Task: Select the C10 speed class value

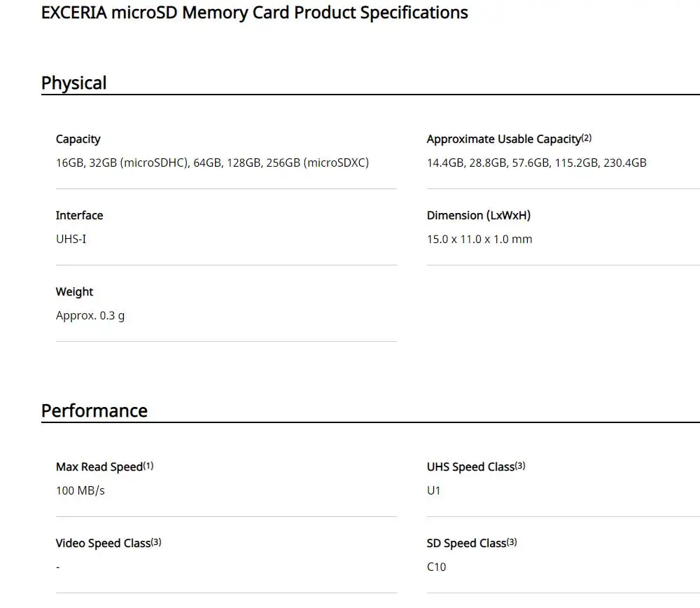Action: click(437, 567)
